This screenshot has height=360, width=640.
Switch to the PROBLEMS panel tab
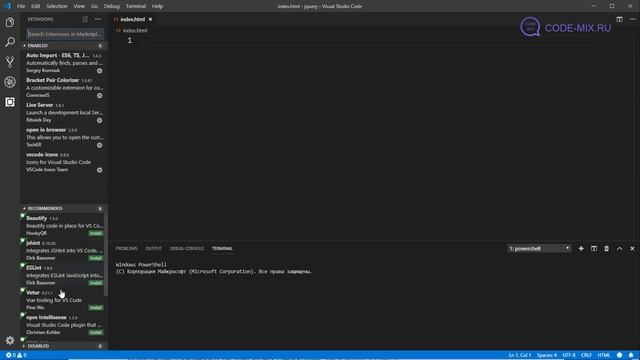coord(127,249)
